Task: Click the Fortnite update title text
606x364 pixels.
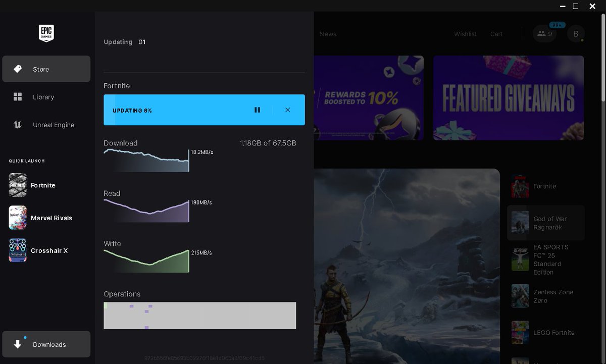Action: [117, 86]
